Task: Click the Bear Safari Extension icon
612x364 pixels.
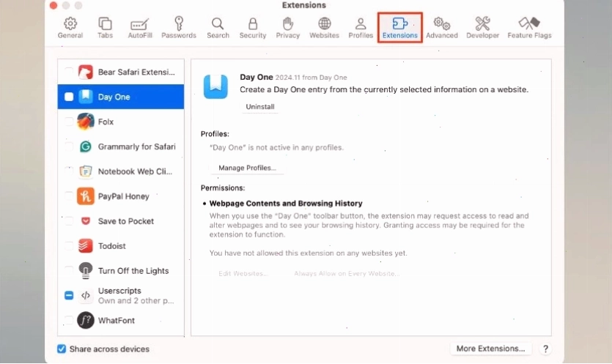Action: pyautogui.click(x=86, y=73)
